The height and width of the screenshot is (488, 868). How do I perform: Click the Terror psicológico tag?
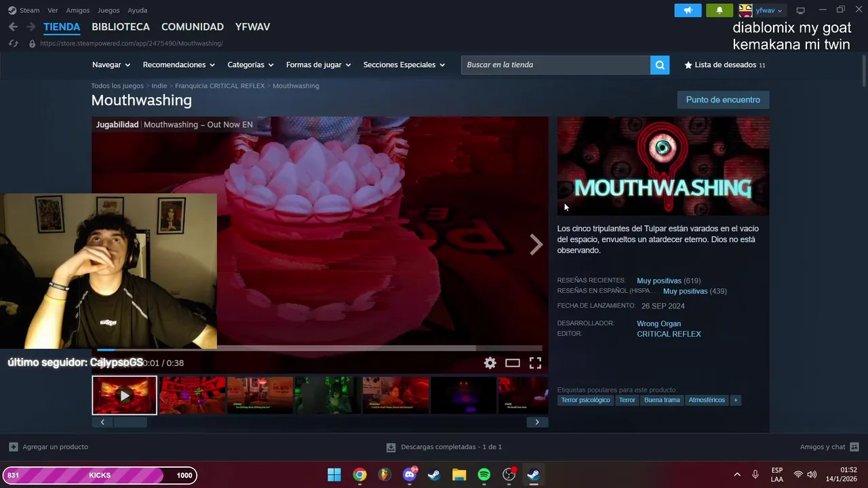(x=586, y=400)
